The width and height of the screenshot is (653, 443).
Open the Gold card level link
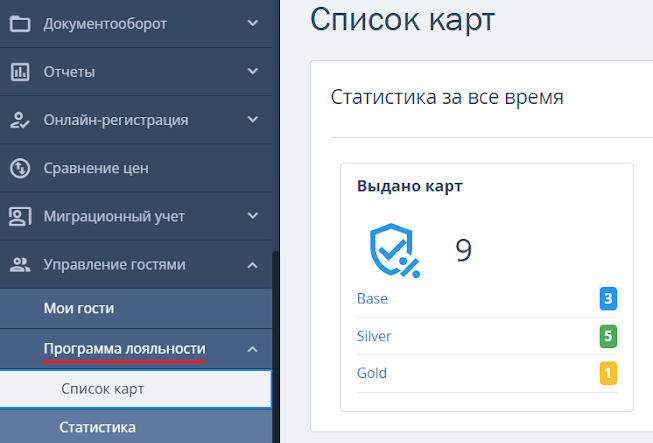(372, 373)
